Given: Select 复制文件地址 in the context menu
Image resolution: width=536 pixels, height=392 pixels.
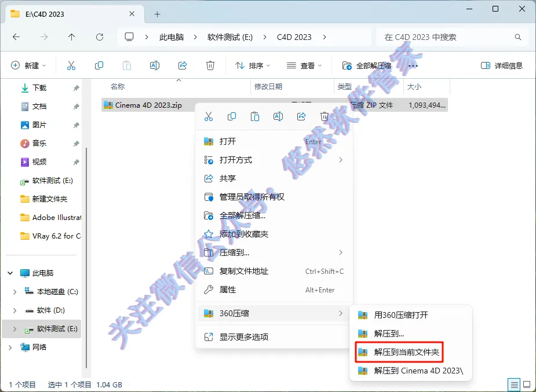Looking at the screenshot, I should 274,271.
